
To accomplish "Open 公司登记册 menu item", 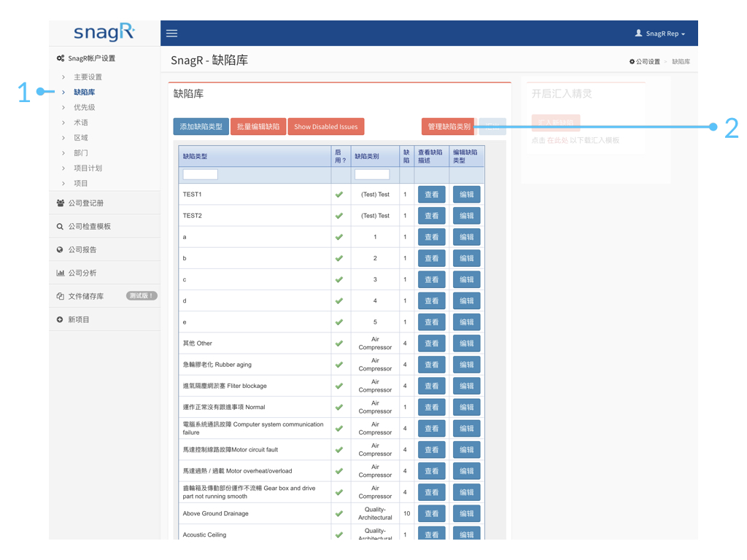I will click(x=104, y=203).
